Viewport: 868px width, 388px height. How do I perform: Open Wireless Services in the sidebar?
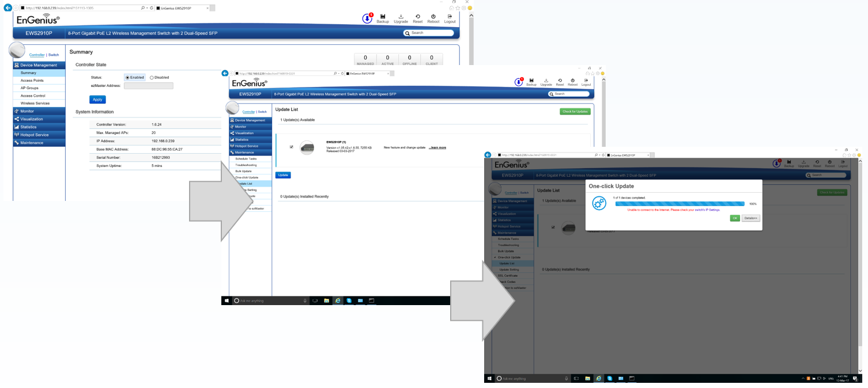pyautogui.click(x=39, y=104)
